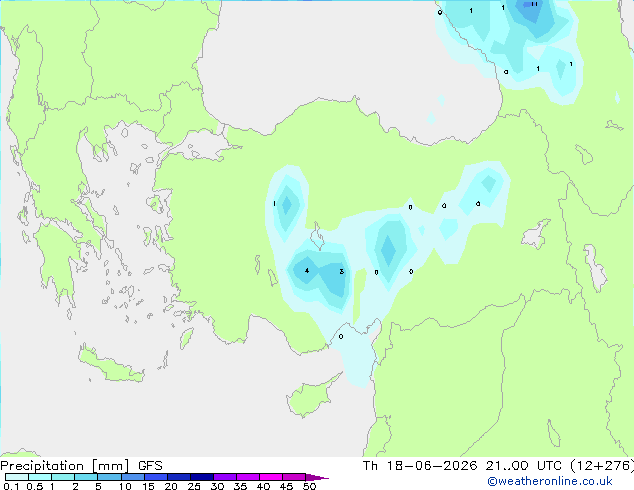Pick the 2–5 mm legend swatch
634x490 pixels.
click(x=86, y=477)
